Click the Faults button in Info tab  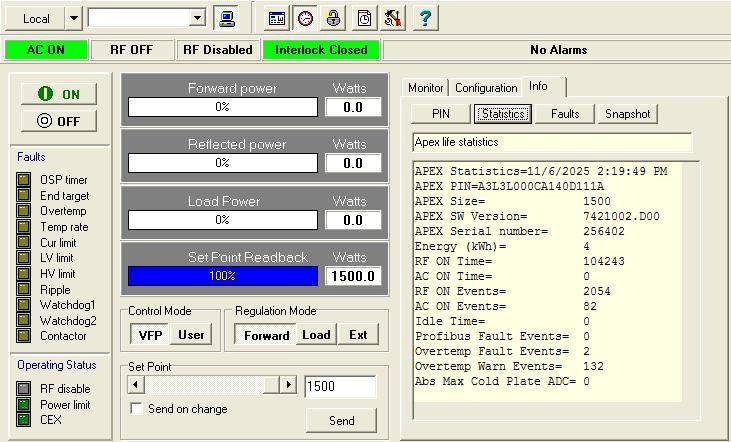point(565,114)
